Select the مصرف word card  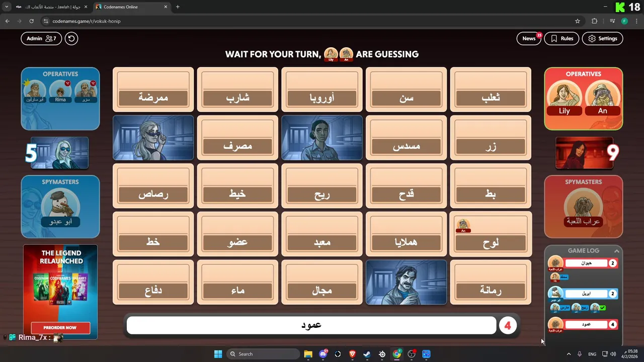(x=237, y=138)
